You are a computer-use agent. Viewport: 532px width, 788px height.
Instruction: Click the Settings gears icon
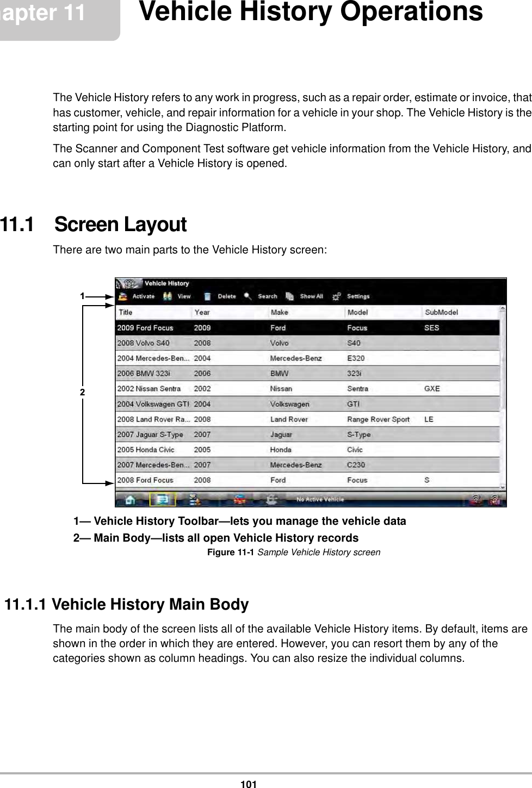click(337, 297)
